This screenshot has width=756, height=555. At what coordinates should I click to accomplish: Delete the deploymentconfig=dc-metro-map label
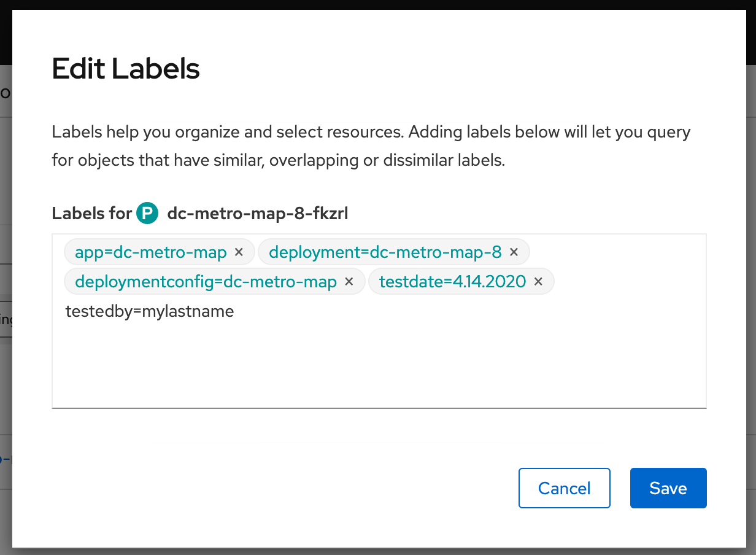pos(349,282)
